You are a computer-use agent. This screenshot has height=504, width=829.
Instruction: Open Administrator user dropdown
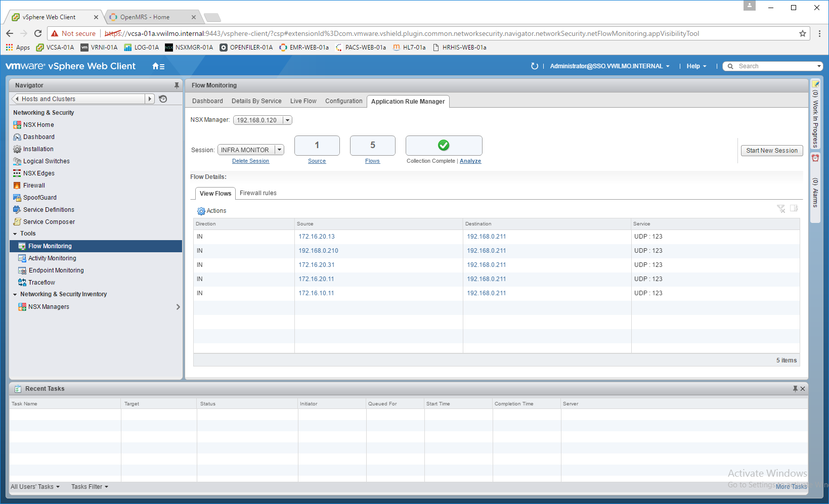tap(609, 66)
